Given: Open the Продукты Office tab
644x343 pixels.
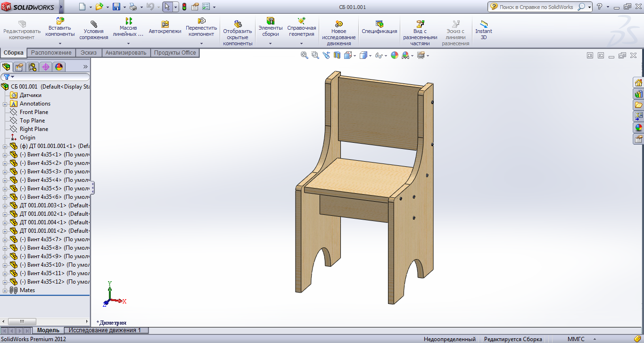Looking at the screenshot, I should 175,53.
